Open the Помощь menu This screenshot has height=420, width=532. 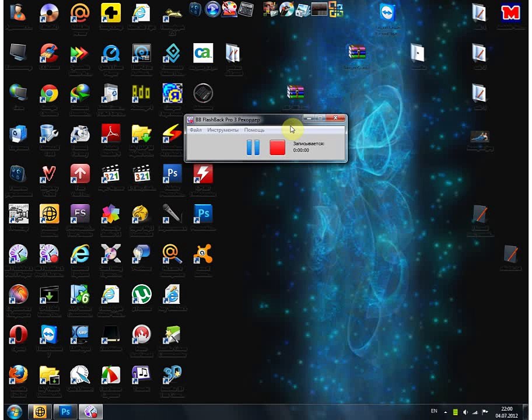point(254,130)
